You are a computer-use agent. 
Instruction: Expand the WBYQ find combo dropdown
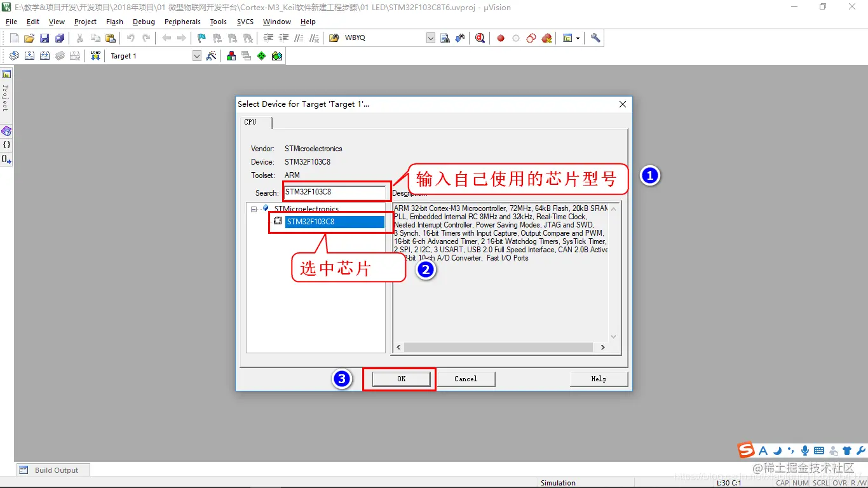431,38
